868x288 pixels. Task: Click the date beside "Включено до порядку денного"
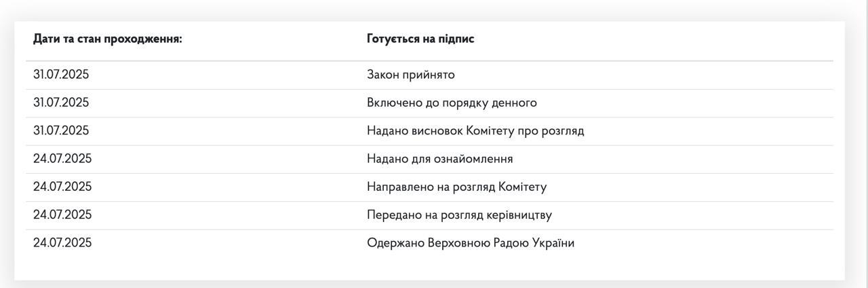tap(61, 103)
